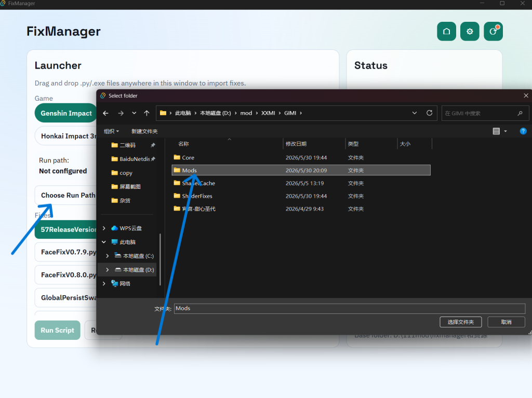Collapse the 此电脑 tree node
532x398 pixels.
click(x=104, y=242)
